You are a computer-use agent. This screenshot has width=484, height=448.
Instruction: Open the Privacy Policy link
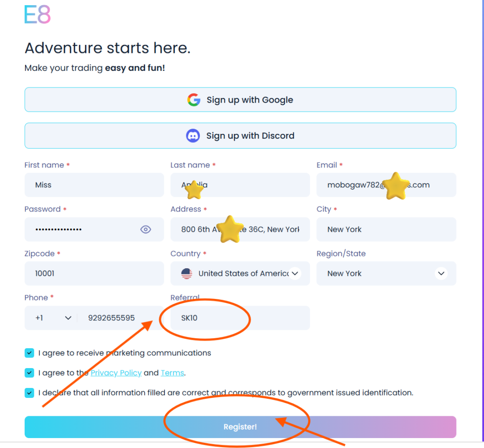pos(116,373)
